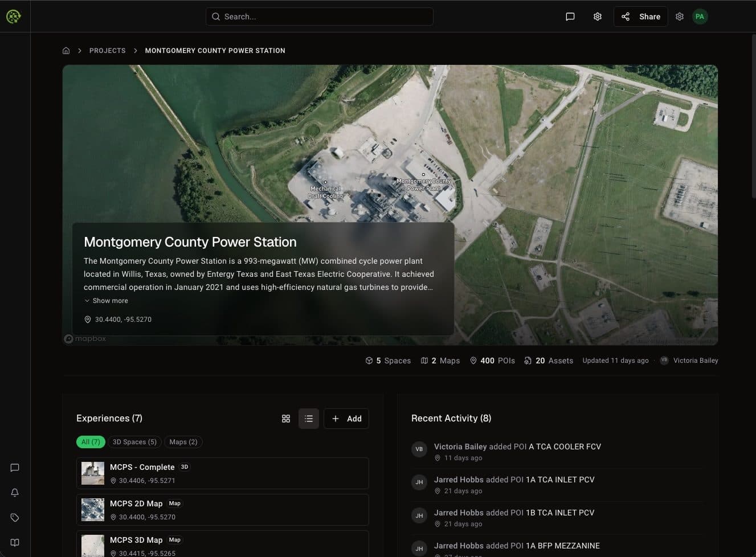Click pin icon on MCPS - Complete row
The width and height of the screenshot is (756, 557).
pos(113,481)
